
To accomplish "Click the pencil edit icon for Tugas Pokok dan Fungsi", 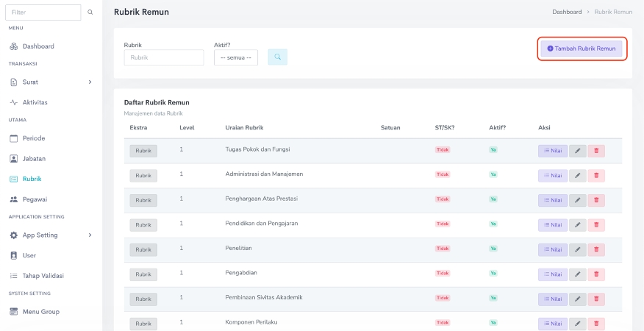I will (577, 151).
